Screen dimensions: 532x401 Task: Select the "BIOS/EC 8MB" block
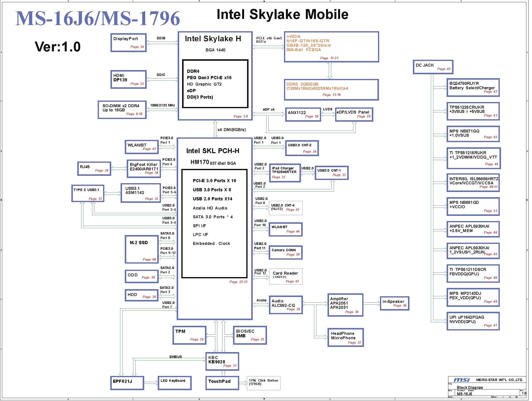click(x=250, y=335)
